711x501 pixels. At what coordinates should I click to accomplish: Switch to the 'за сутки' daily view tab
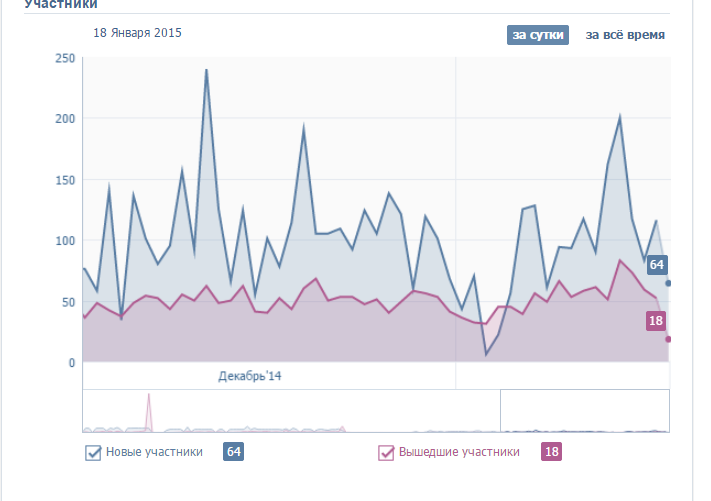coord(538,35)
